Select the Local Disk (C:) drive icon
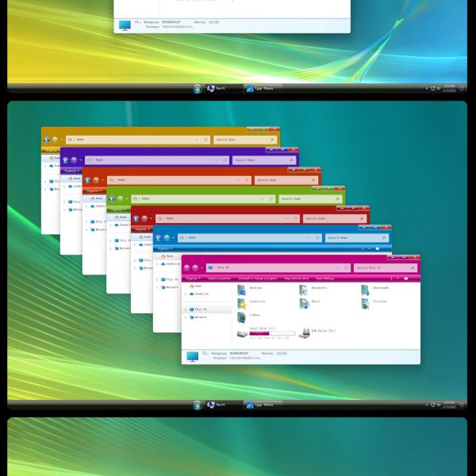The height and width of the screenshot is (476, 476). 242,334
